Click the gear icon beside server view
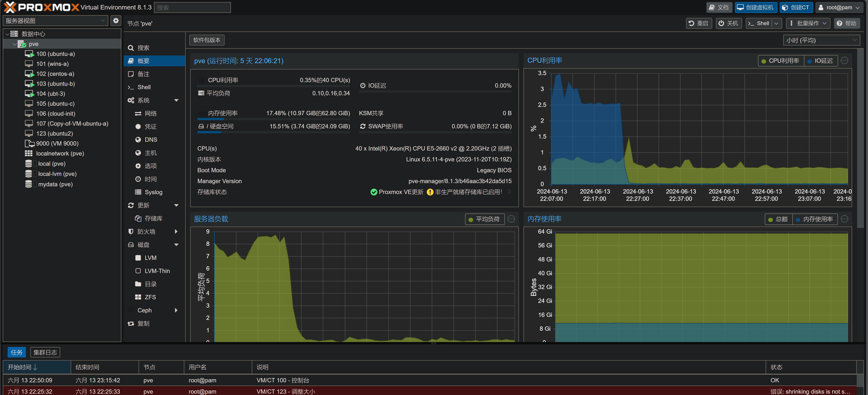This screenshot has height=395, width=868. pos(116,21)
